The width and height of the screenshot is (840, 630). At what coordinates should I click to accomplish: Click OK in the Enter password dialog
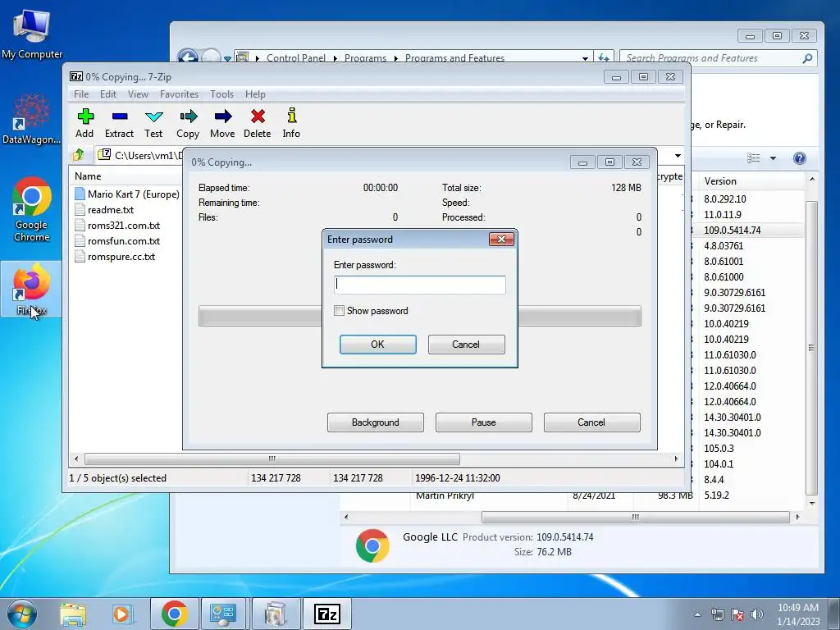click(x=377, y=345)
